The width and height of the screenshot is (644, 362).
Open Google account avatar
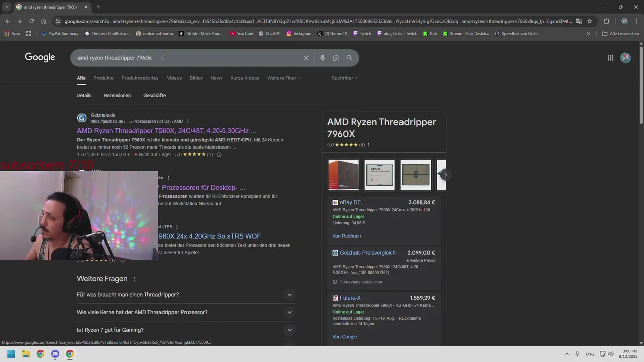[626, 58]
